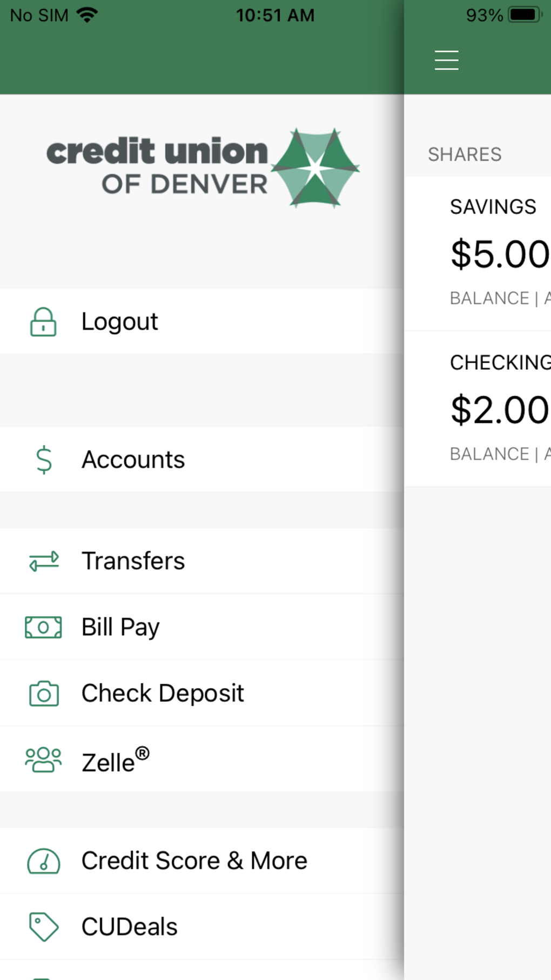
Task: Tap the Zelle people group icon
Action: click(x=43, y=759)
